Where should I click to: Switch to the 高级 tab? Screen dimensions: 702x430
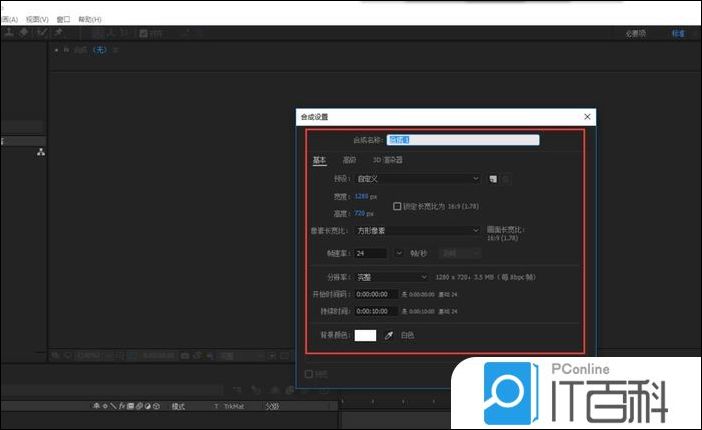pyautogui.click(x=349, y=160)
